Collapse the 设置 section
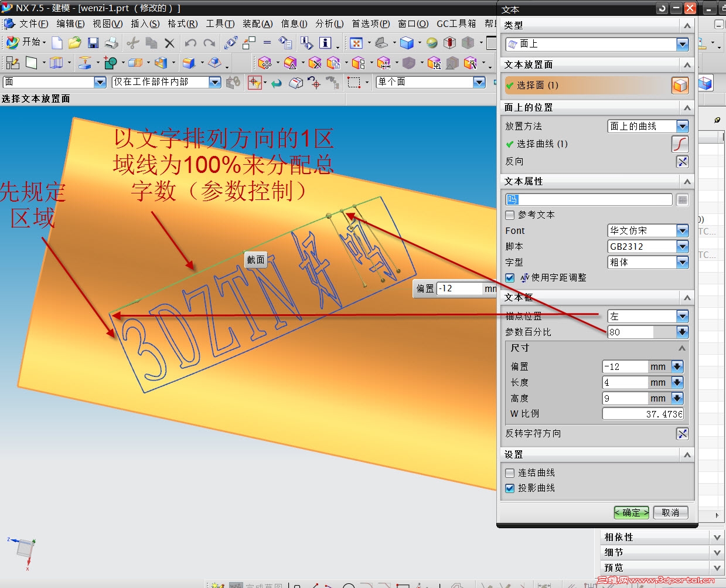 [x=687, y=455]
